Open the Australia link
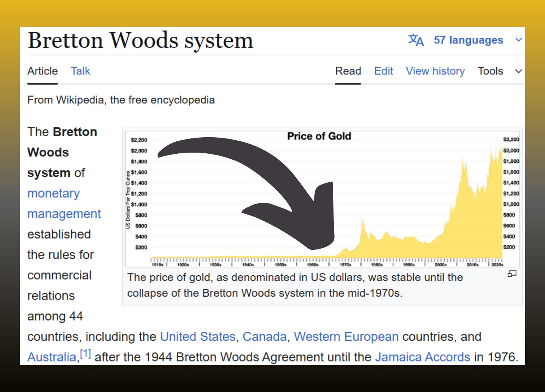This screenshot has height=392, width=545. coord(52,357)
